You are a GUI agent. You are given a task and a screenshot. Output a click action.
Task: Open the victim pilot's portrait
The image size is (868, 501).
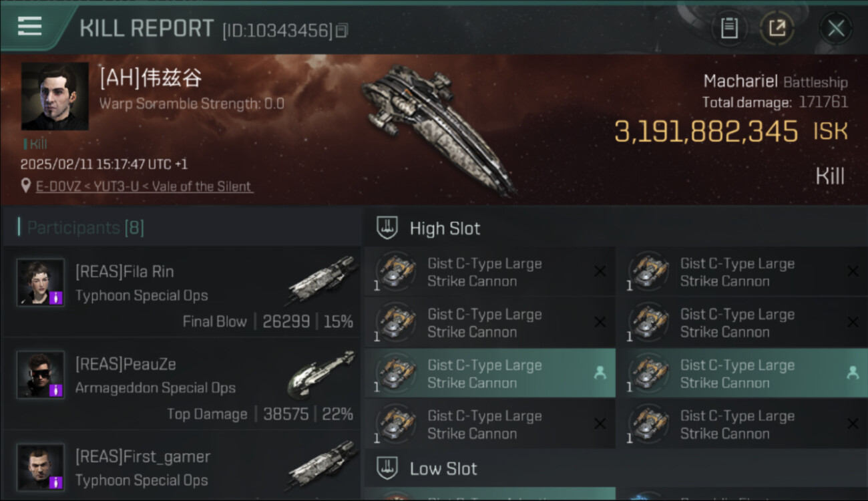tap(55, 96)
